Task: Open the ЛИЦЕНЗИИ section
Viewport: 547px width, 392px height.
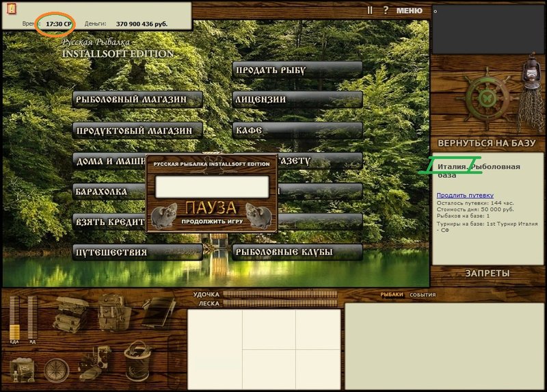Action: tap(297, 100)
